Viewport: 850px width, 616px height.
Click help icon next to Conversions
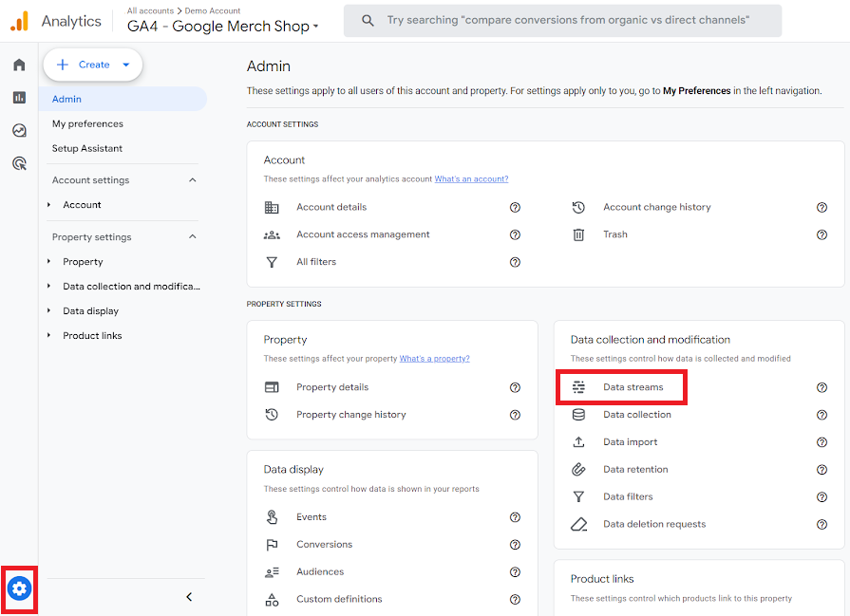click(515, 545)
